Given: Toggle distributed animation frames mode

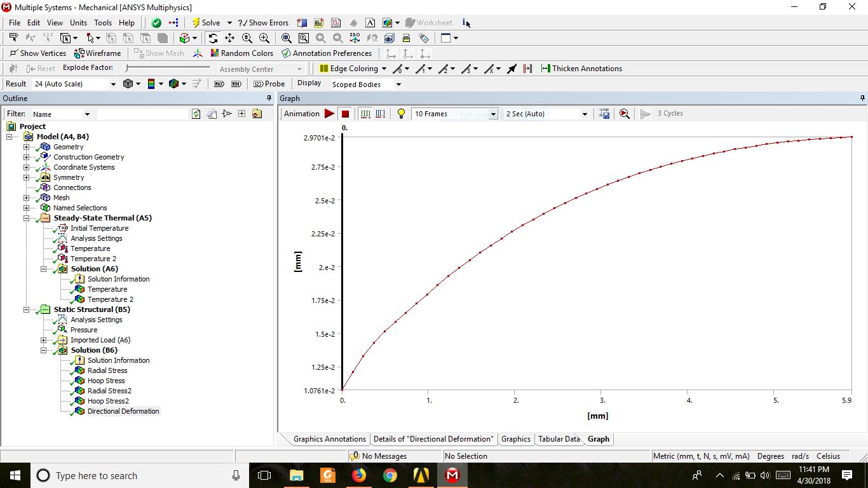Looking at the screenshot, I should (365, 114).
